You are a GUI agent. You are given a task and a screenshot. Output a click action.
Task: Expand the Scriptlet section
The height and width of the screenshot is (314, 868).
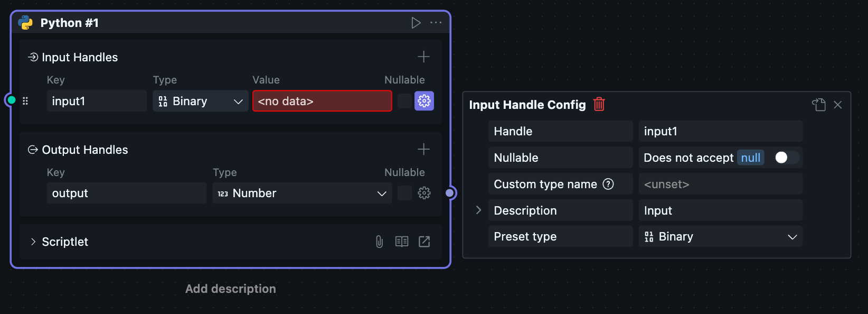coord(33,242)
